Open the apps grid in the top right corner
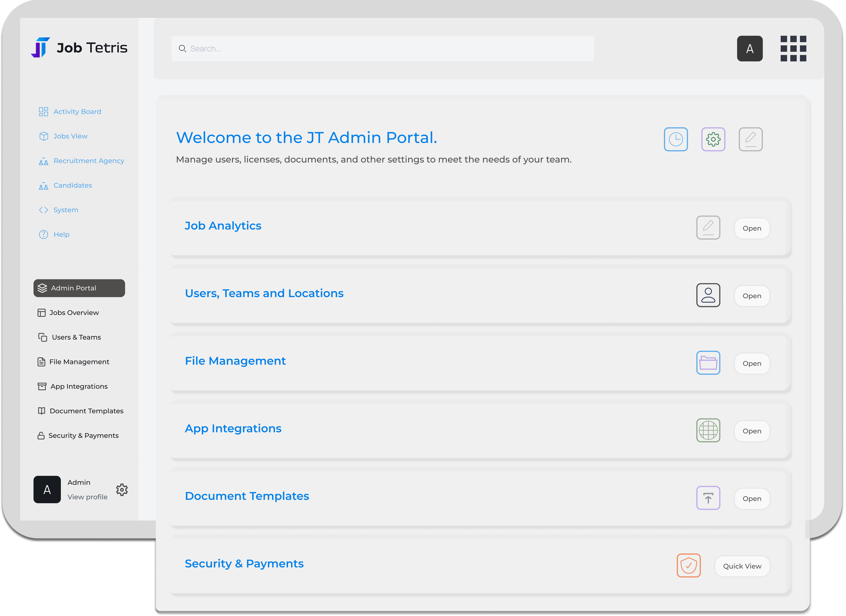This screenshot has height=616, width=846. pyautogui.click(x=794, y=48)
